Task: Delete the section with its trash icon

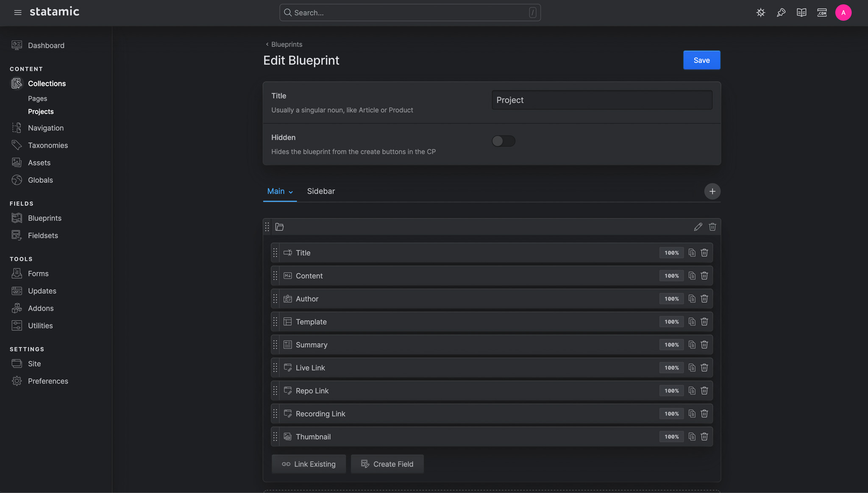Action: click(712, 227)
